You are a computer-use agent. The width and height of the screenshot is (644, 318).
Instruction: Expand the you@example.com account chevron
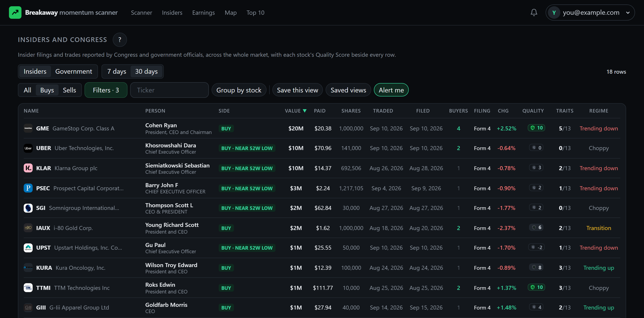(627, 13)
